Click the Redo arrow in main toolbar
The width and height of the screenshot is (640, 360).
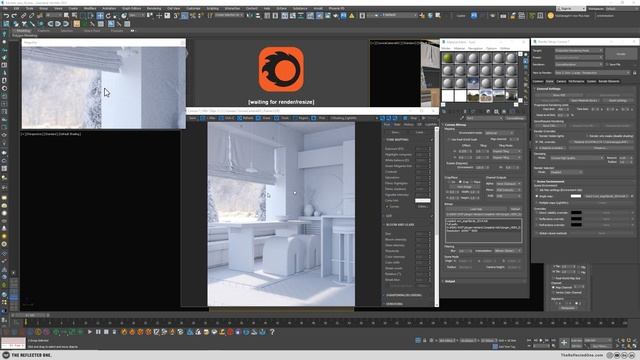pyautogui.click(x=14, y=16)
